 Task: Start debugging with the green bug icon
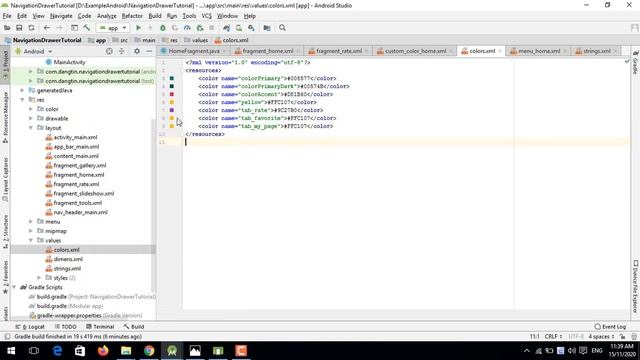[162, 28]
